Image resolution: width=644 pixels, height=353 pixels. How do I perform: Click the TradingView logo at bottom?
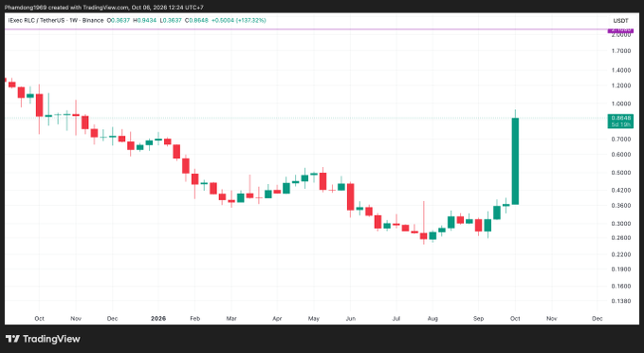click(x=43, y=339)
